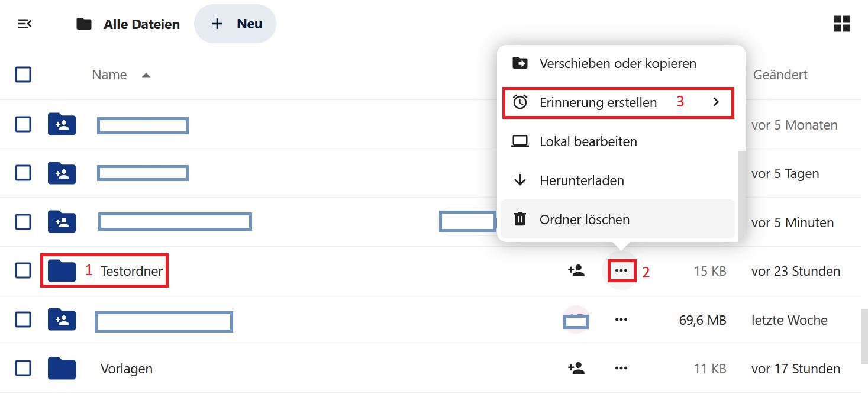The width and height of the screenshot is (868, 397).
Task: Switch to grid view icon
Action: pos(841,24)
